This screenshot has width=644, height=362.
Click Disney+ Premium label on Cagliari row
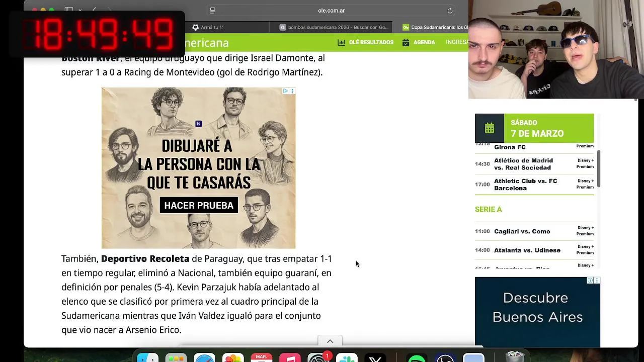[585, 231]
